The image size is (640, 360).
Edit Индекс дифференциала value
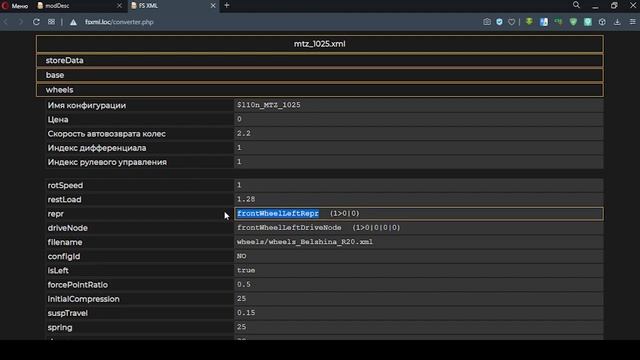(x=419, y=148)
